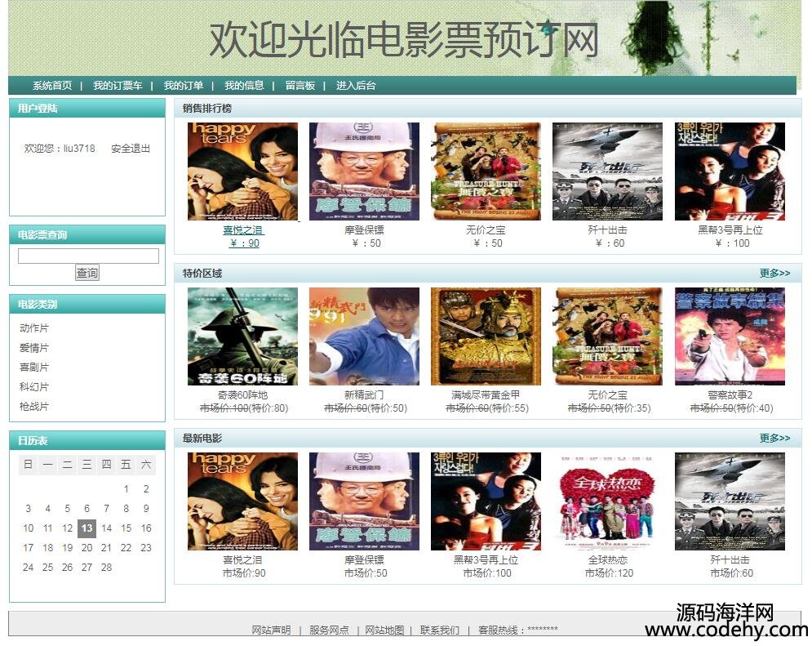
Task: Open 我的订单 menu item
Action: click(184, 86)
